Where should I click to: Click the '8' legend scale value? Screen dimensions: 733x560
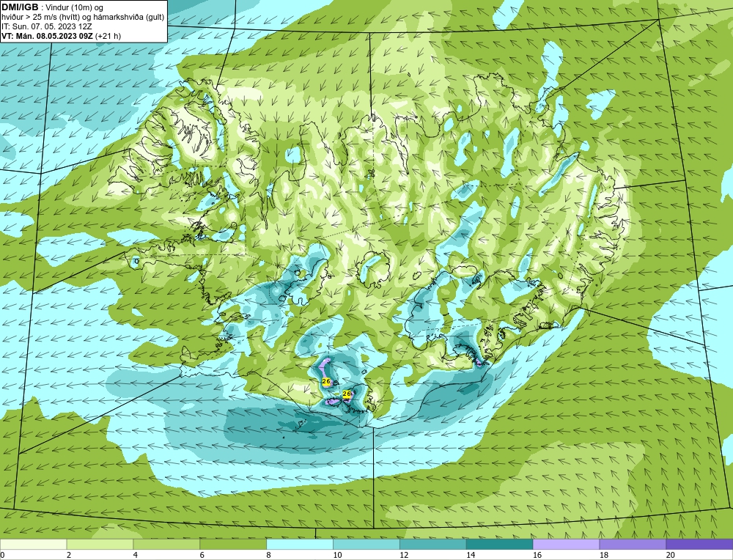(269, 555)
